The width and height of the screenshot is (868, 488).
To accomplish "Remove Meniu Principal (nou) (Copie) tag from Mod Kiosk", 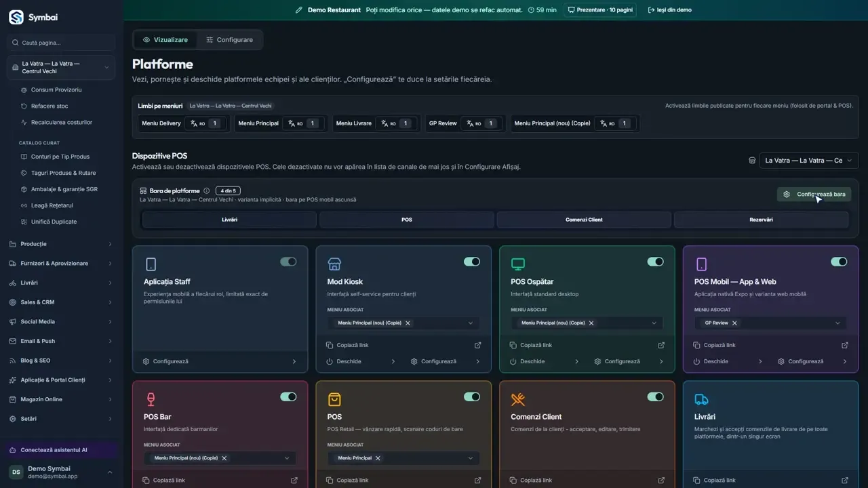I will (408, 323).
